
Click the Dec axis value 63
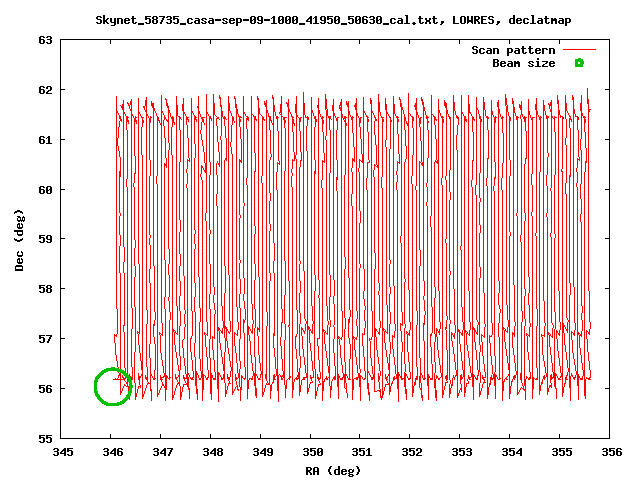click(45, 40)
